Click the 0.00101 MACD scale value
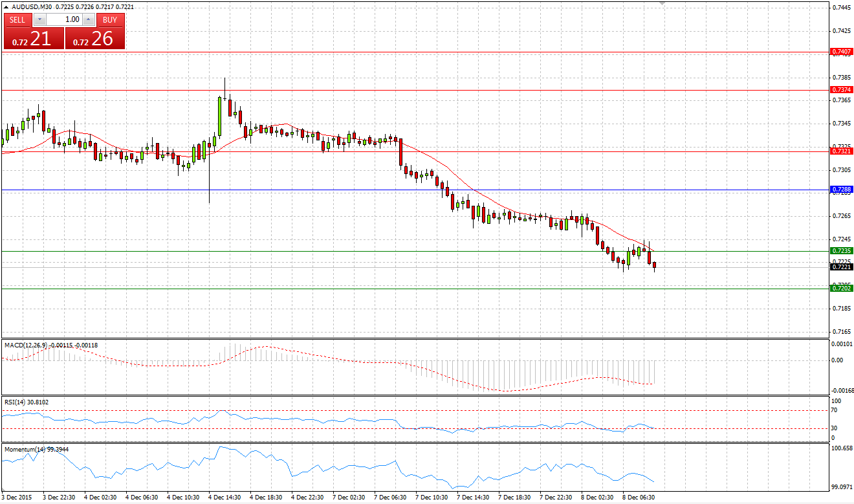The height and width of the screenshot is (504, 854). click(842, 344)
